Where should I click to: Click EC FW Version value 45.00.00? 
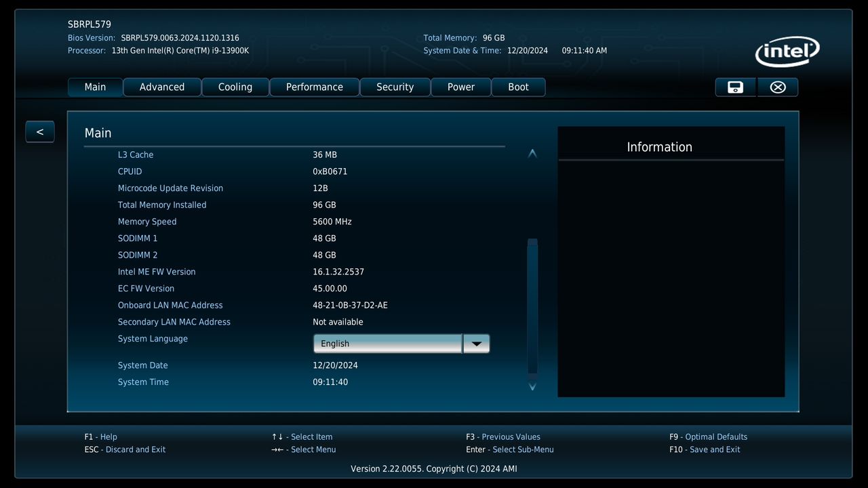pos(330,289)
